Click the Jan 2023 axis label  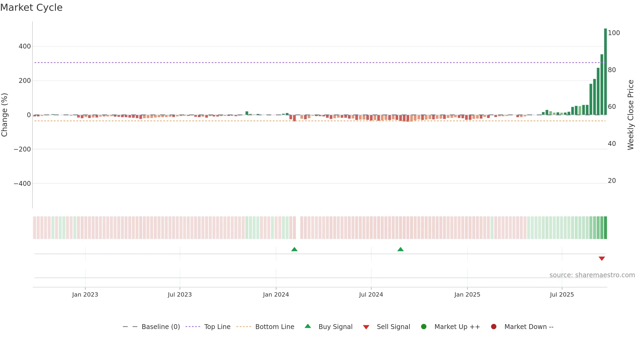[85, 295]
